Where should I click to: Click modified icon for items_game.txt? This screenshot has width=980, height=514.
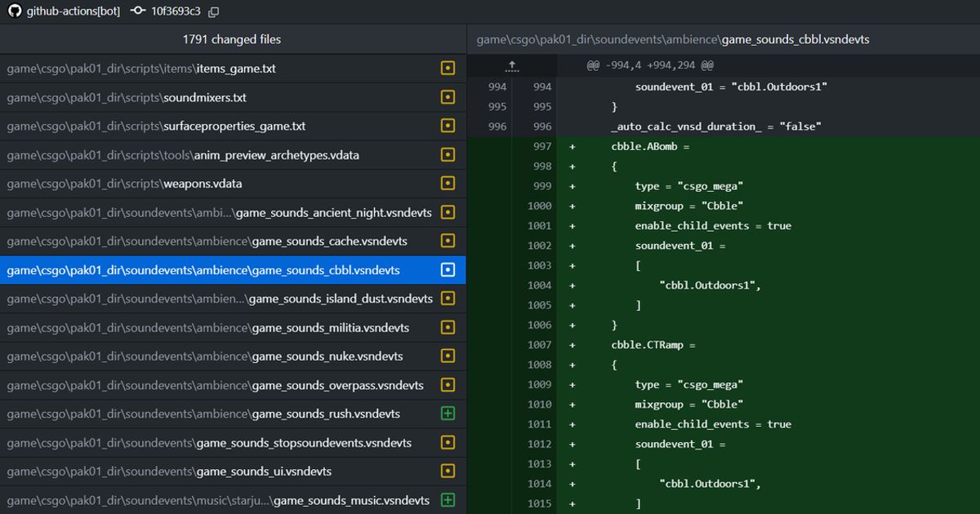[x=448, y=69]
